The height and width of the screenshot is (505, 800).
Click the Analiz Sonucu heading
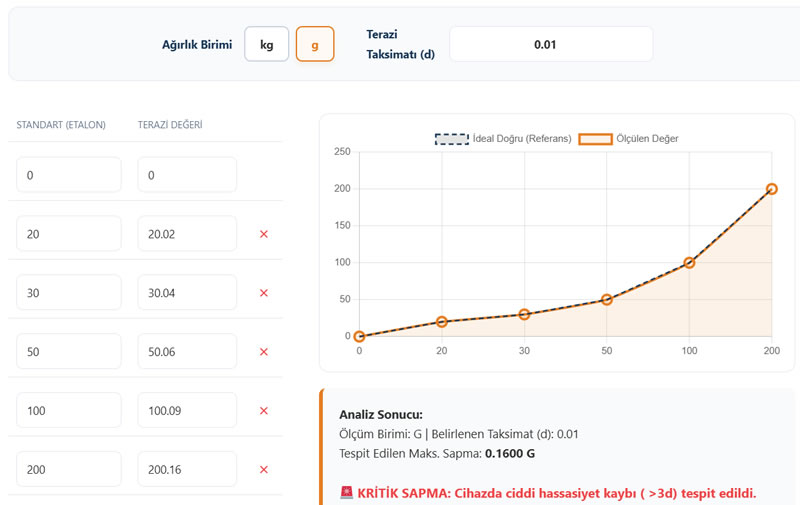coord(381,415)
